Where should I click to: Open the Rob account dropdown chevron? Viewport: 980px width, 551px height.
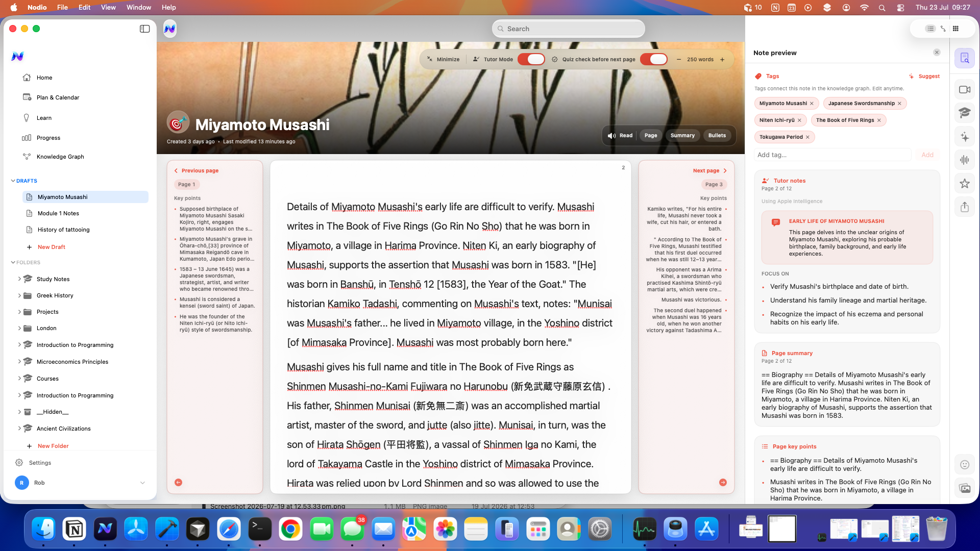pos(142,483)
